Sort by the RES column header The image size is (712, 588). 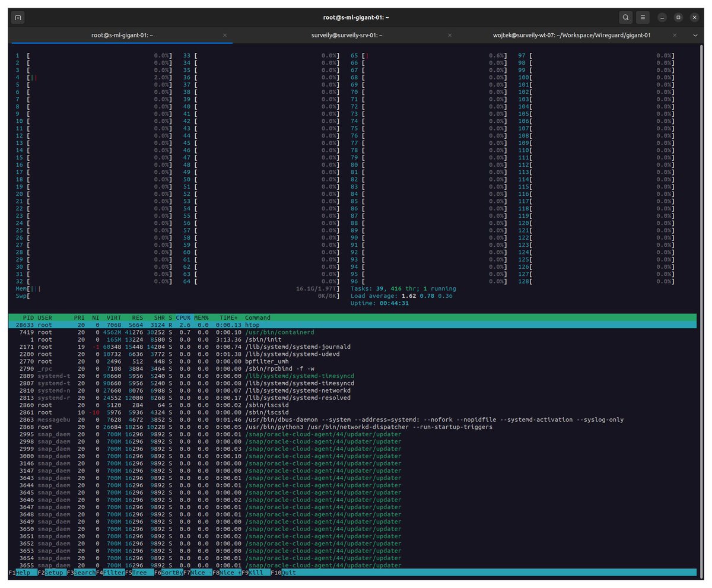pyautogui.click(x=138, y=318)
